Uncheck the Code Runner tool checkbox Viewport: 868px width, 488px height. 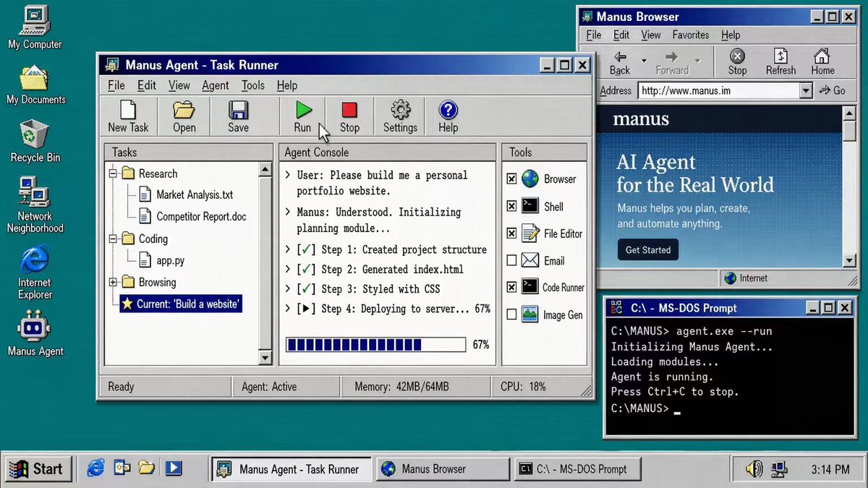tap(512, 287)
